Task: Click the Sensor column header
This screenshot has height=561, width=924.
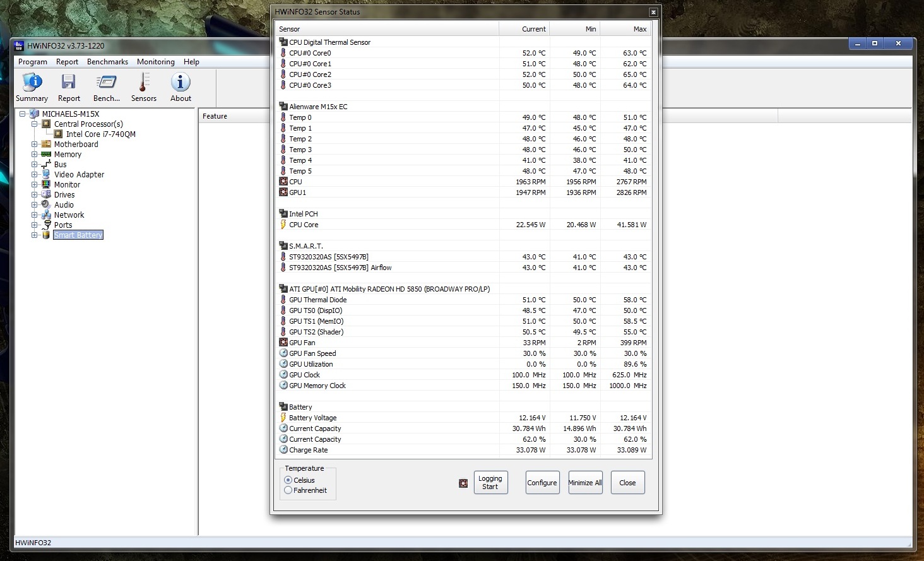Action: pyautogui.click(x=388, y=29)
